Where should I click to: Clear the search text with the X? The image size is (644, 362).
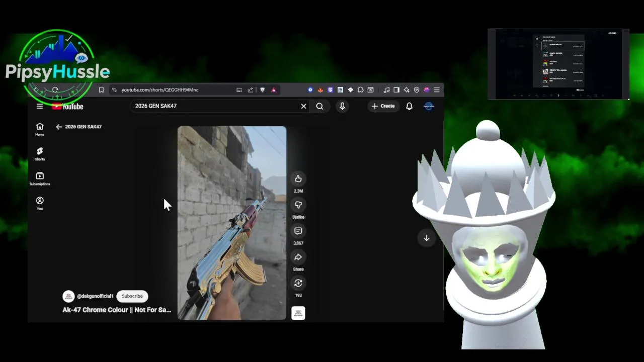303,106
